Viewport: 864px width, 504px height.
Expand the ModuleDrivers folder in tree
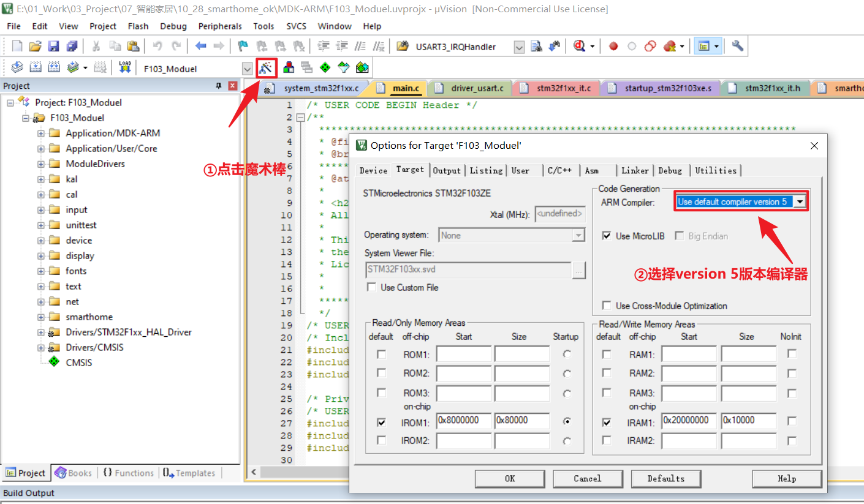pos(40,164)
